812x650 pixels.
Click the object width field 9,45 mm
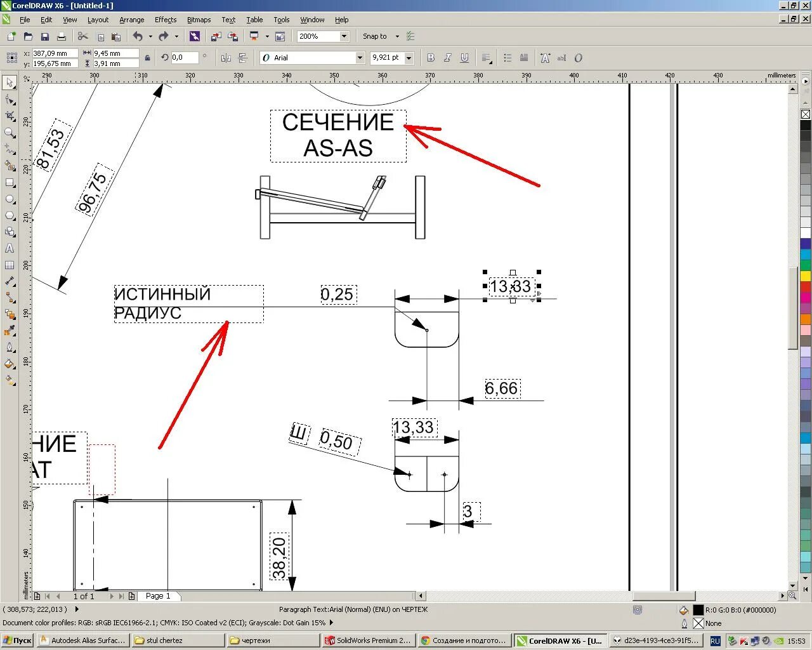tap(116, 53)
